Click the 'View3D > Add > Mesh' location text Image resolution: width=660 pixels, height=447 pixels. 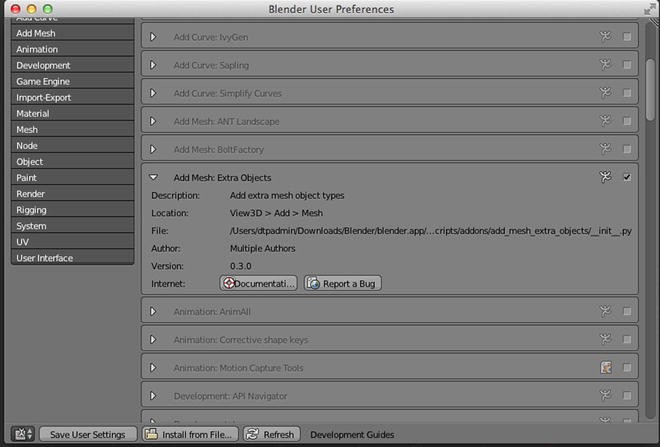tap(276, 213)
